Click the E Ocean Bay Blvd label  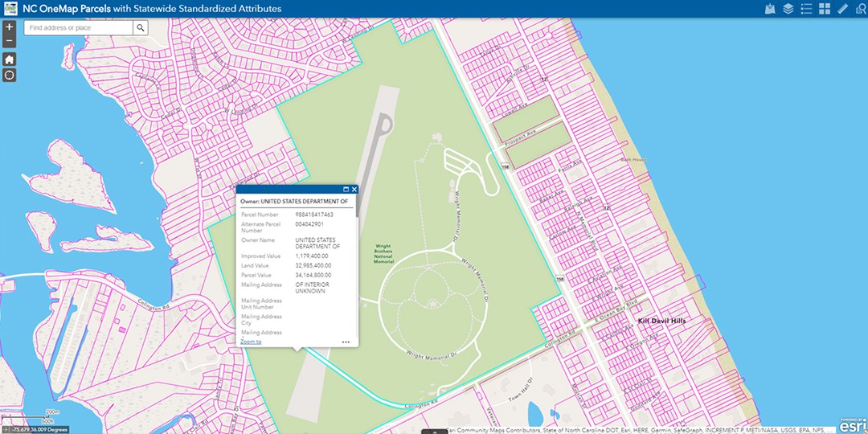[x=616, y=310]
